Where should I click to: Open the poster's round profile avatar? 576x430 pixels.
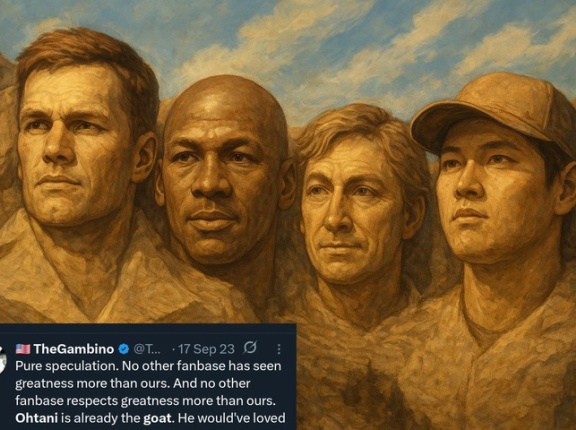[x=3, y=360]
